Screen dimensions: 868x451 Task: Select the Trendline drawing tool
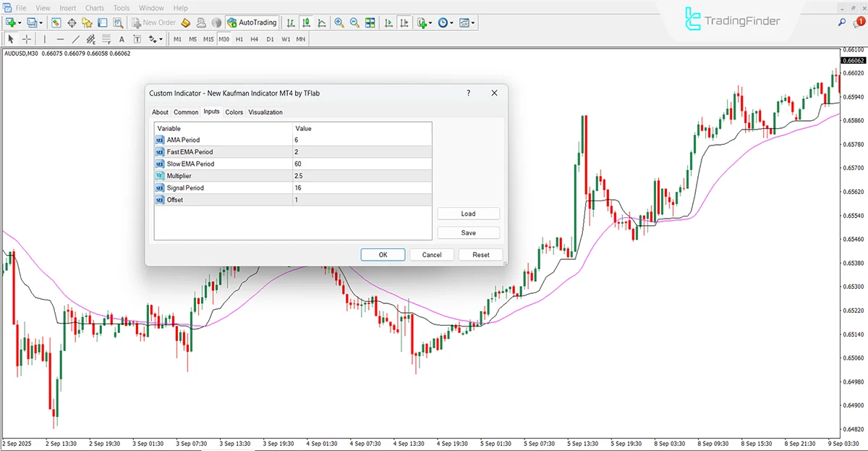pos(75,39)
